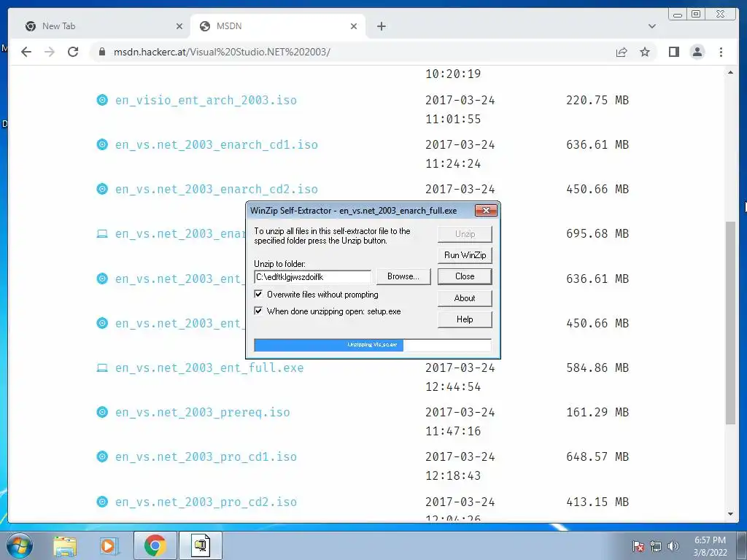The image size is (747, 560).
Task: Open Windows Media Player from taskbar
Action: coord(109,545)
